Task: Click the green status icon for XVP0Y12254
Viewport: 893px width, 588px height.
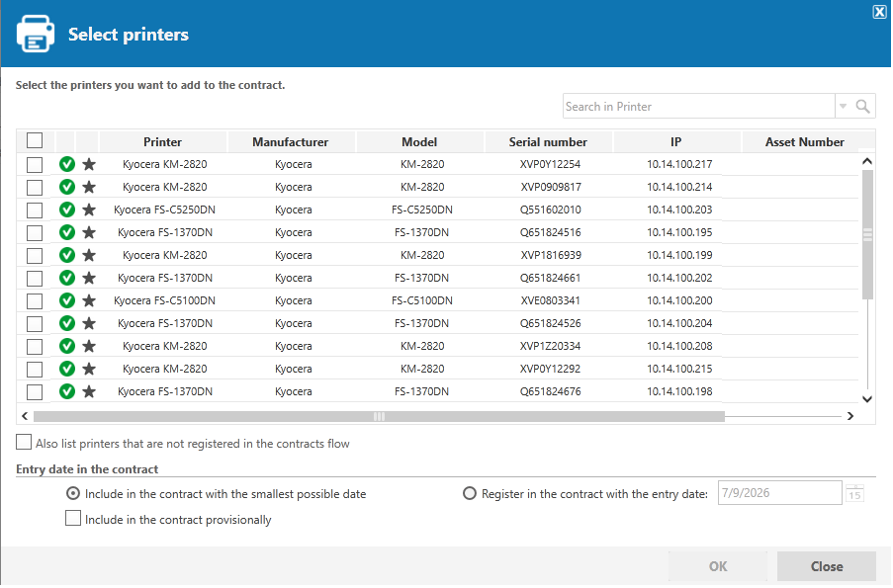Action: click(x=67, y=164)
